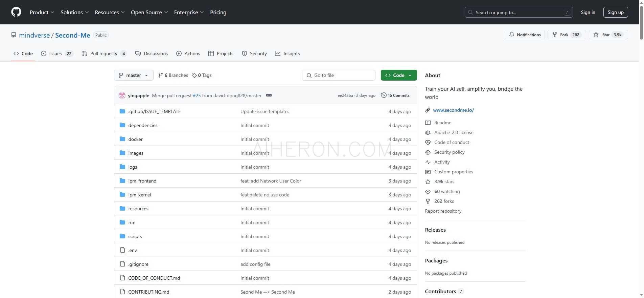Click the Sign in link
The width and height of the screenshot is (644, 298).
tap(588, 12)
